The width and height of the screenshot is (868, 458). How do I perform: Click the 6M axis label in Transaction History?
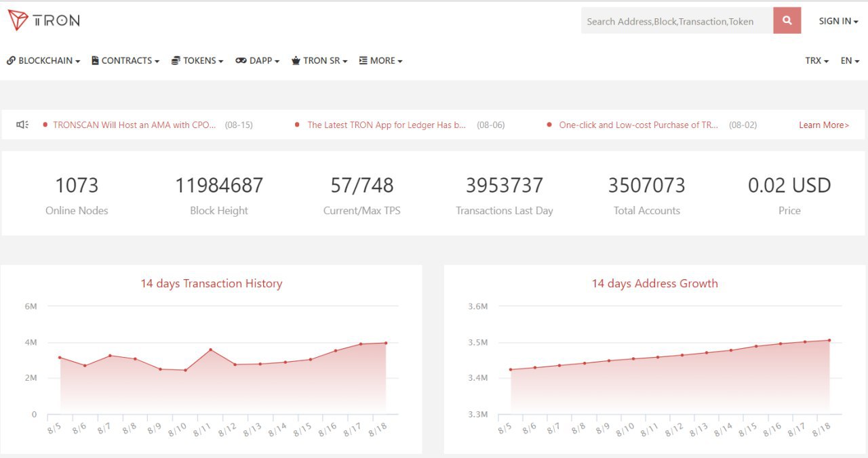[x=31, y=306]
